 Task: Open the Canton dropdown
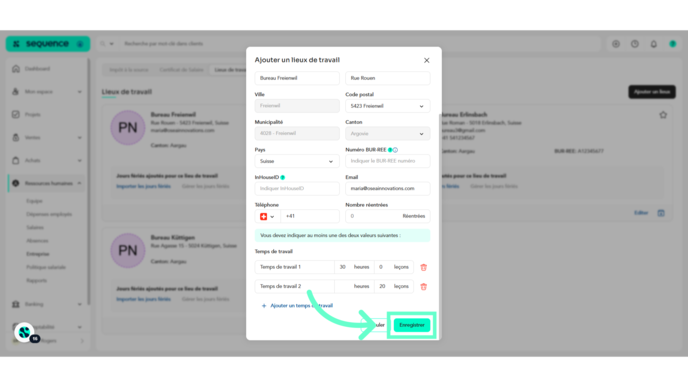coord(387,133)
